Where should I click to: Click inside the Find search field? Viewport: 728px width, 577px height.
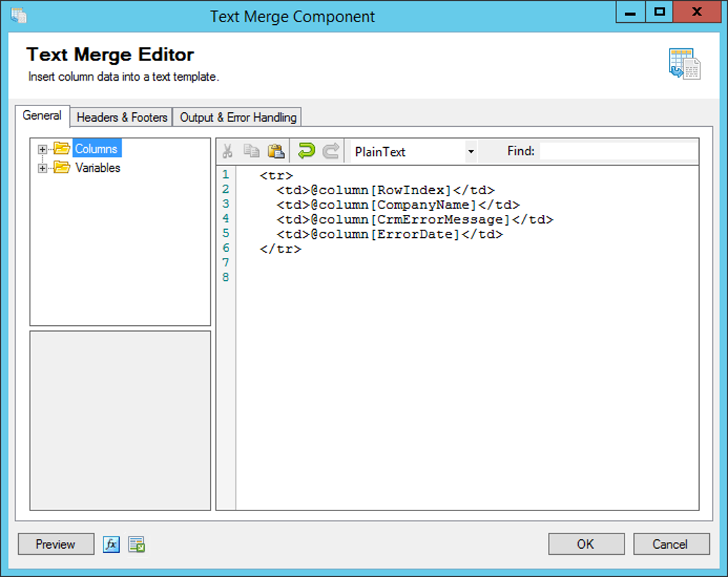(x=618, y=150)
